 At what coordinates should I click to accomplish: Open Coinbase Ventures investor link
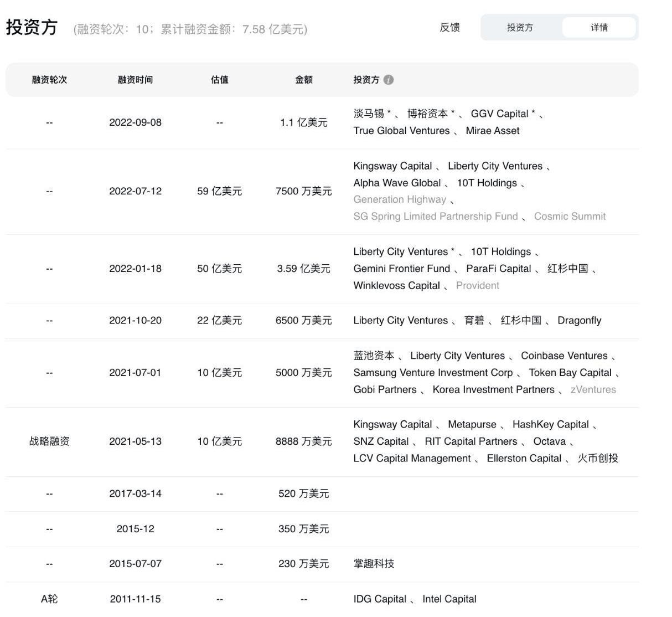[564, 356]
